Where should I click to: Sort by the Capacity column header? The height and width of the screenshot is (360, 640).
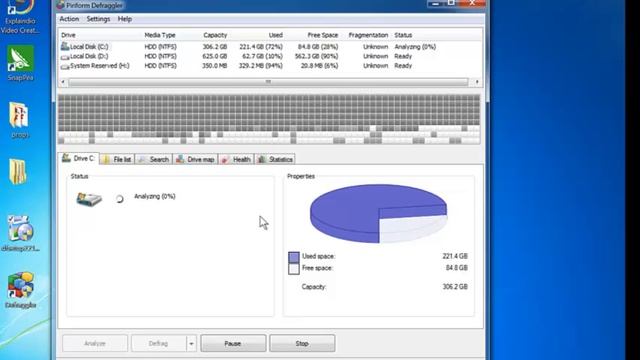click(215, 35)
